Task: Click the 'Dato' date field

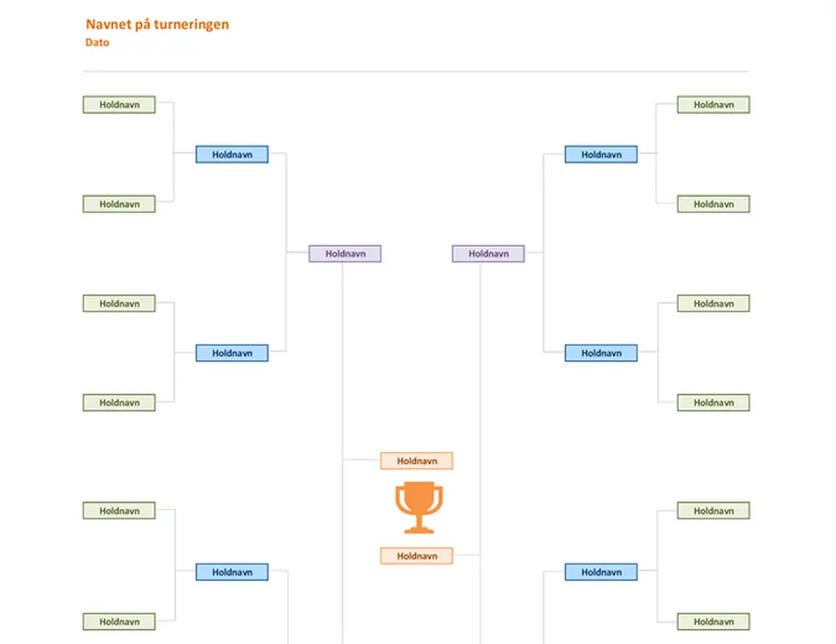Action: point(97,43)
